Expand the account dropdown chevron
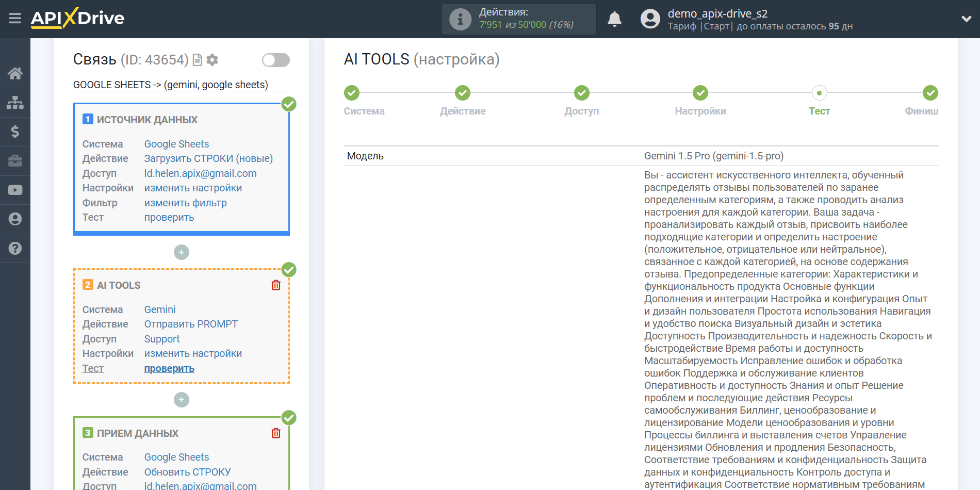Viewport: 980px width, 490px height. coord(966,19)
